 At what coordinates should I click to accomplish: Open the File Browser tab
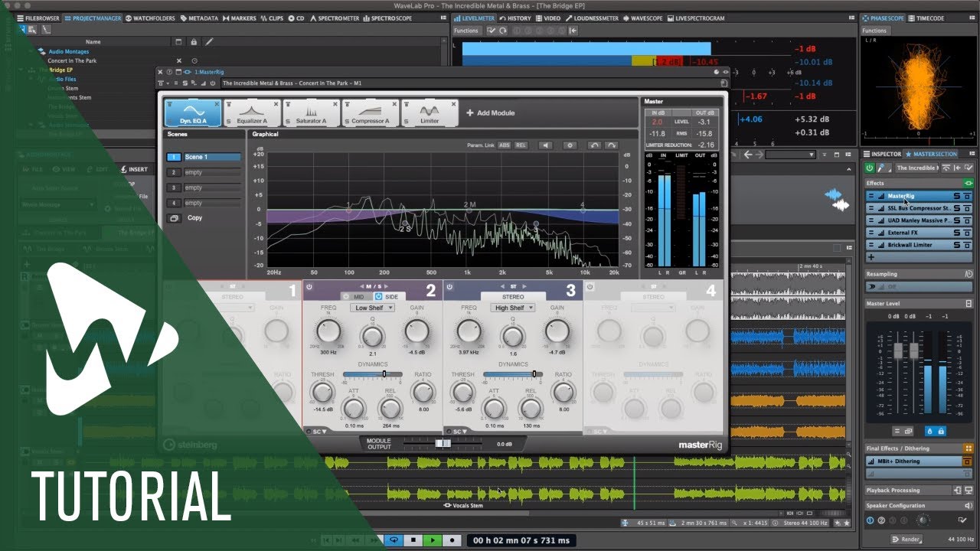39,18
